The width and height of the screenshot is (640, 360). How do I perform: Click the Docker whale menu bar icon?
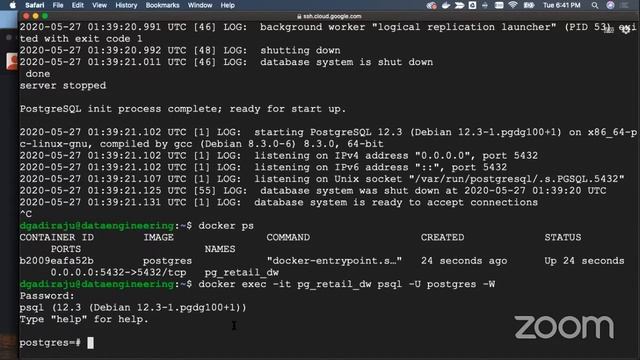coord(446,5)
